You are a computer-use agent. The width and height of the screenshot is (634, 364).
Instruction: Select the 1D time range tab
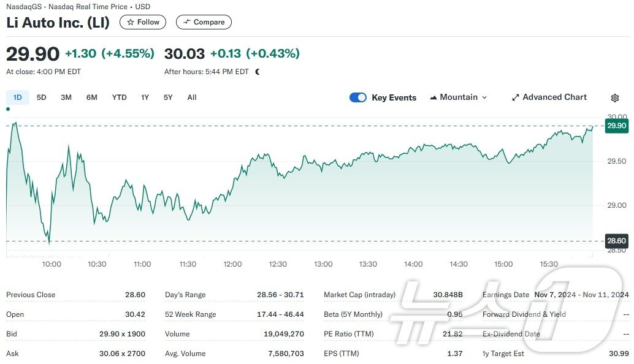coord(18,97)
